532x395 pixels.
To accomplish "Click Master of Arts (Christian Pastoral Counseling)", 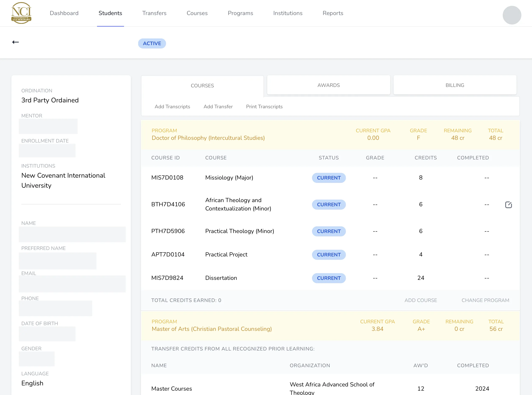I will 211,329.
